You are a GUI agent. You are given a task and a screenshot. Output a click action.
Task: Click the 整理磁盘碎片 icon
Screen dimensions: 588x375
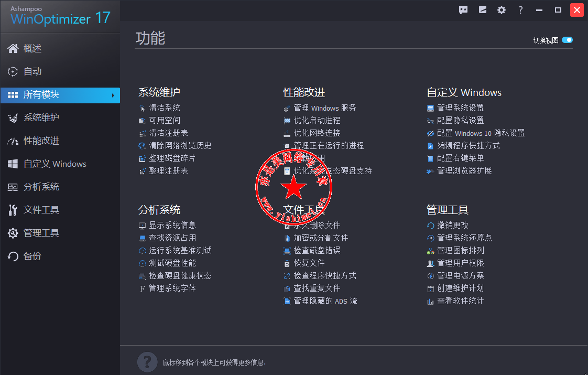(x=142, y=159)
